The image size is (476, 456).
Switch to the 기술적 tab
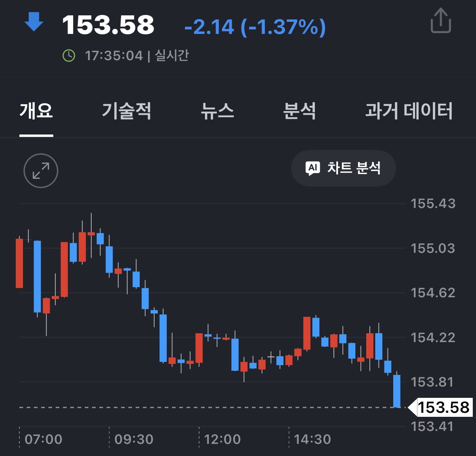point(126,111)
